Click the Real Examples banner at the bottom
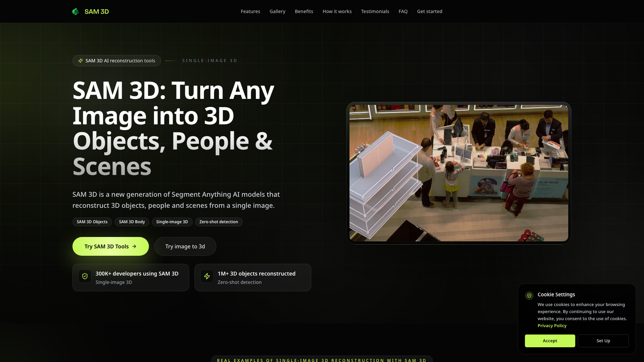This screenshot has width=644, height=362. [322, 359]
